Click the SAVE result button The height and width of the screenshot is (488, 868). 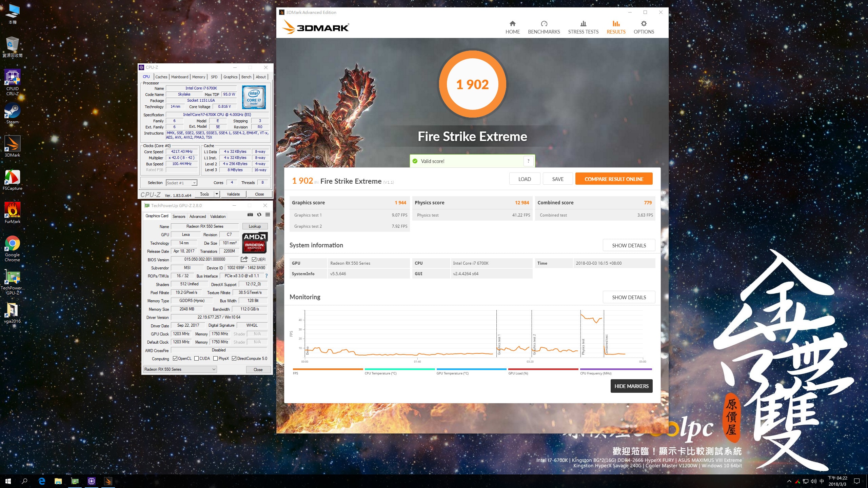(558, 179)
